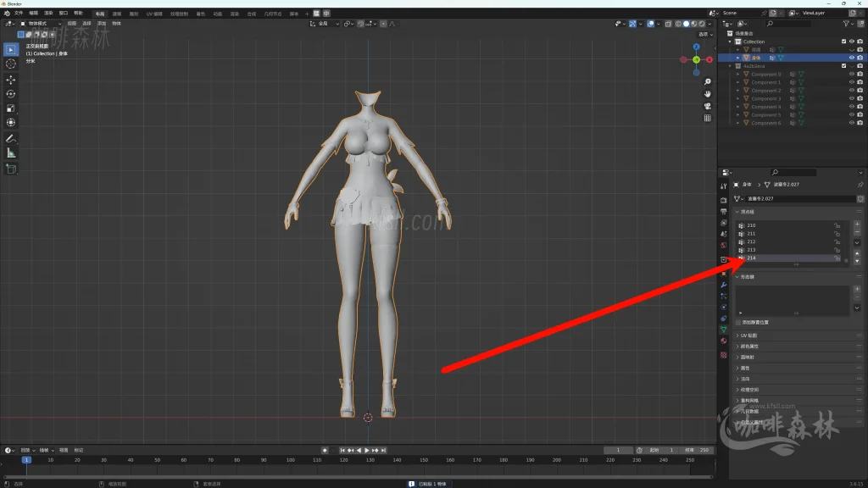Open vertex group specials dropdown arrow
The width and height of the screenshot is (868, 488).
pos(857,242)
